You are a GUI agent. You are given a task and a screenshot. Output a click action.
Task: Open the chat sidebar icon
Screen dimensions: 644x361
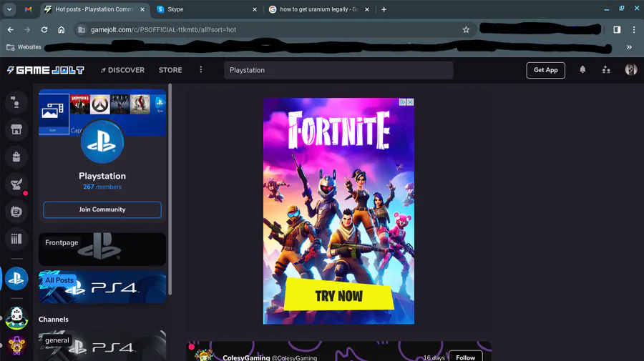click(x=16, y=102)
